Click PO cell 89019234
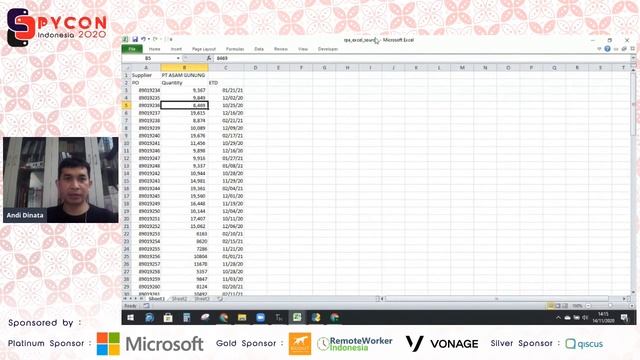Viewport: 640px width, 360px height. 146,90
